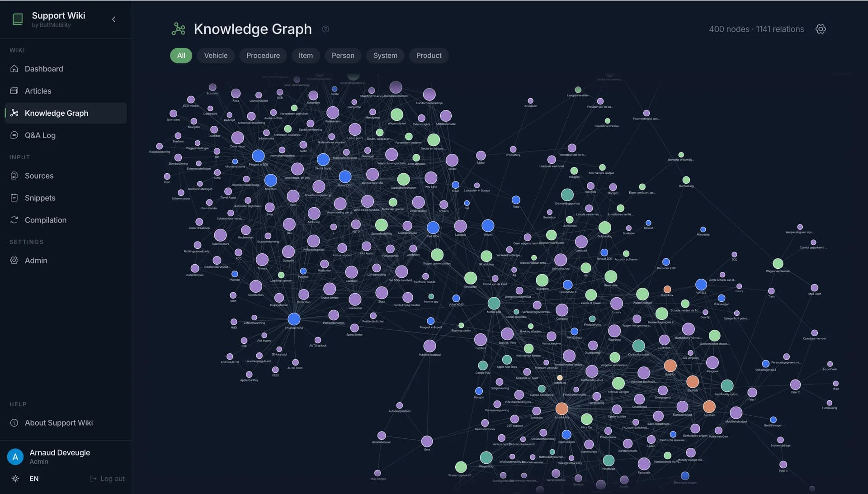
Task: Filter graph by Item
Action: click(306, 56)
